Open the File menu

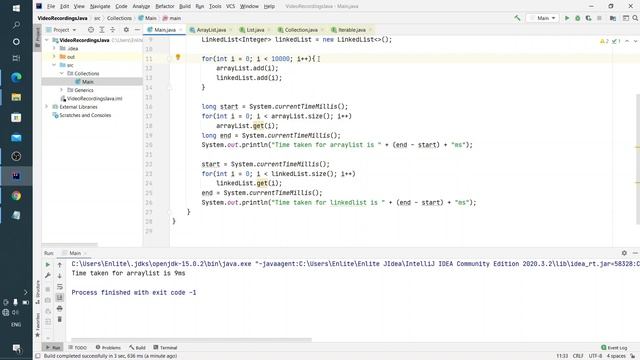51,6
